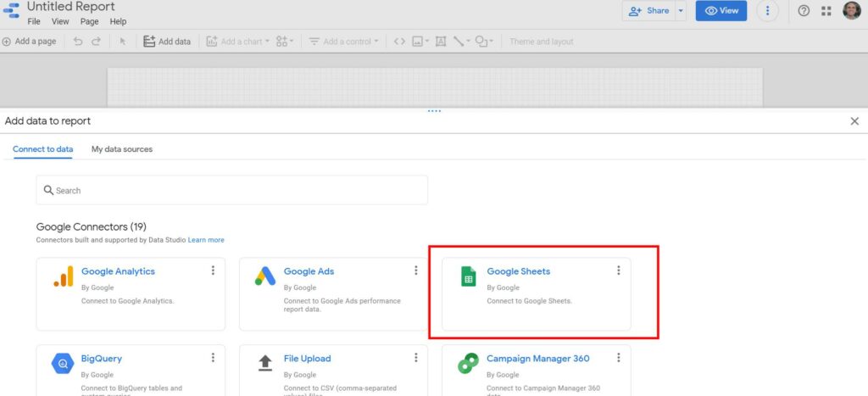Click Add data in the toolbar
Viewport: 868px width, 396px height.
(x=167, y=42)
